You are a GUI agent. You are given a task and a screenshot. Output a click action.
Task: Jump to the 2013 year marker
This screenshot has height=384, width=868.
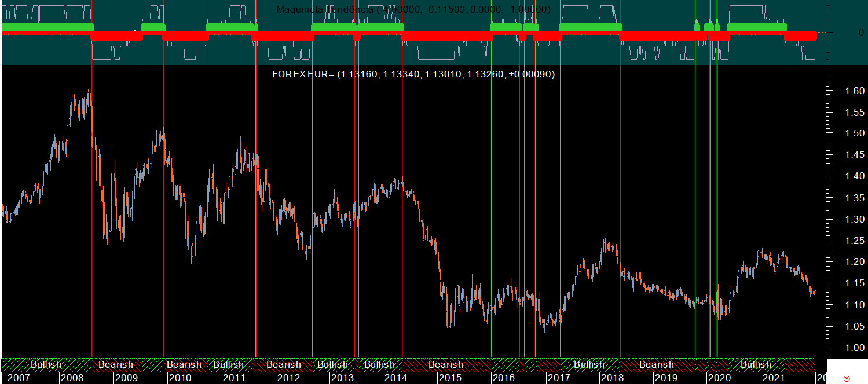(x=342, y=378)
